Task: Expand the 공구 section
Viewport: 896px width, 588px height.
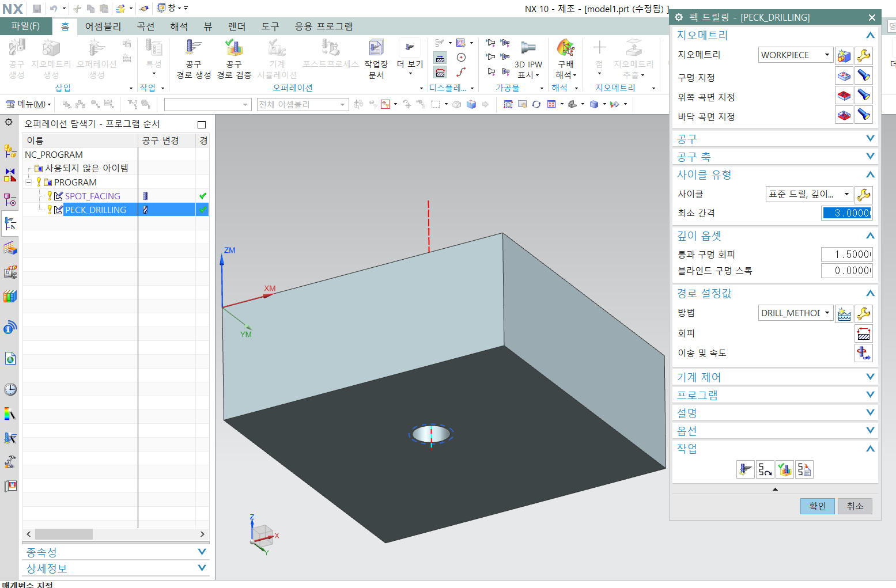Action: (870, 139)
